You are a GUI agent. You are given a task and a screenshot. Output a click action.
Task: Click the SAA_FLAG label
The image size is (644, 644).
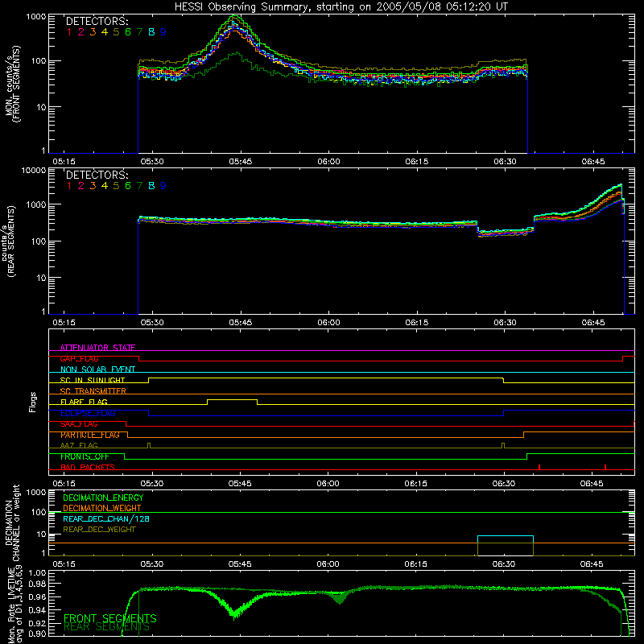(79, 424)
